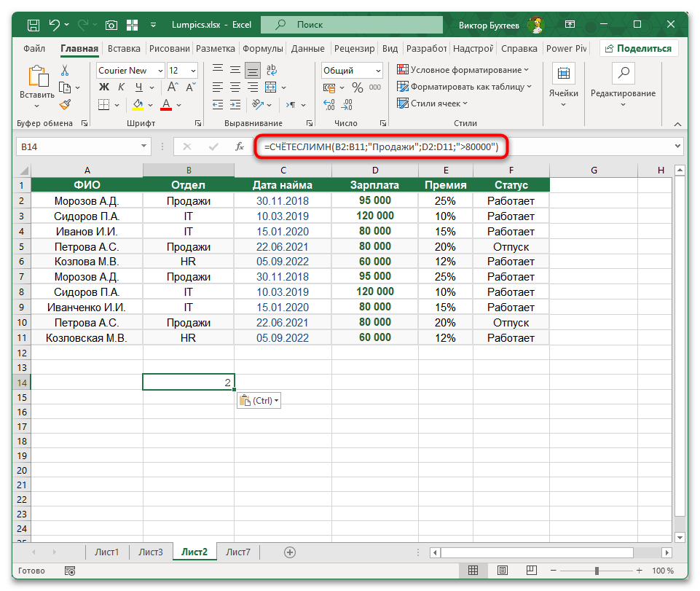Toggle italic formatting К
The height and width of the screenshot is (591, 700).
click(122, 87)
